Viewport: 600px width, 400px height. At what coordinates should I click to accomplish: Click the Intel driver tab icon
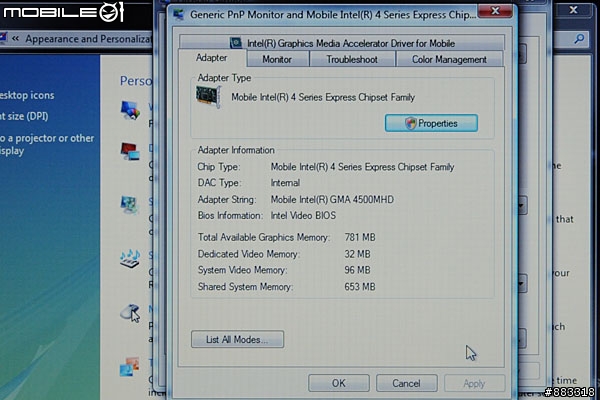[x=236, y=42]
